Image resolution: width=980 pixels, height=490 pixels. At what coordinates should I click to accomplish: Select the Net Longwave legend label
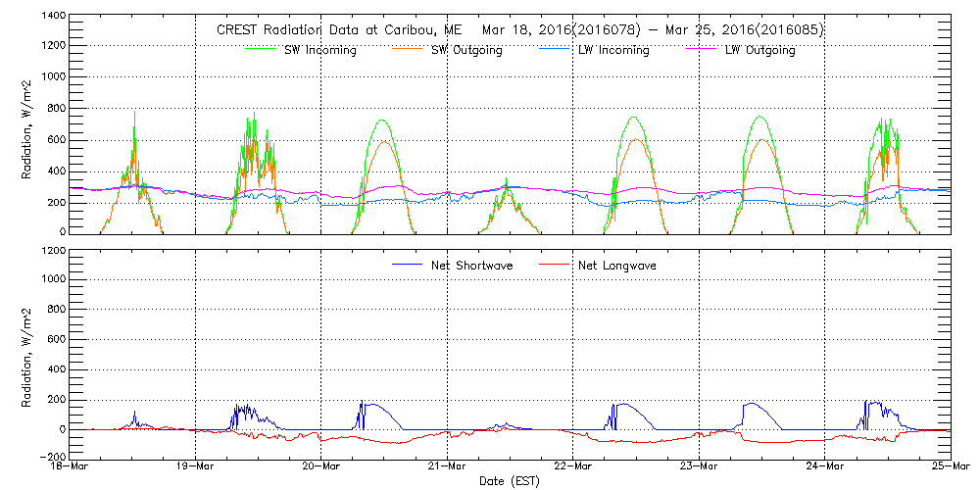(x=615, y=265)
